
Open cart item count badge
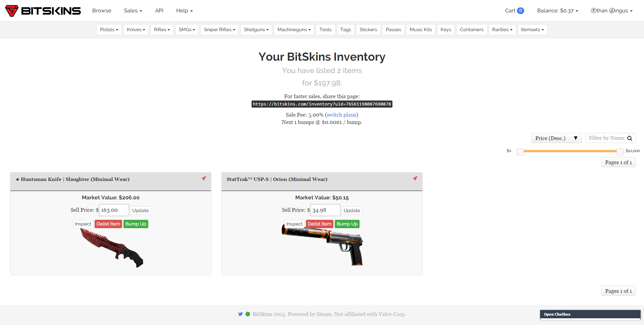(521, 11)
